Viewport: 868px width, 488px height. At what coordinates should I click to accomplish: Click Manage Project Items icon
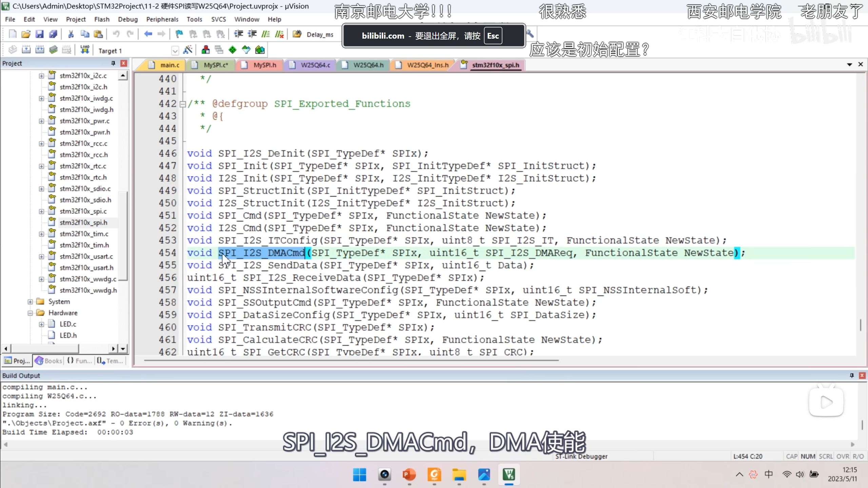[205, 50]
